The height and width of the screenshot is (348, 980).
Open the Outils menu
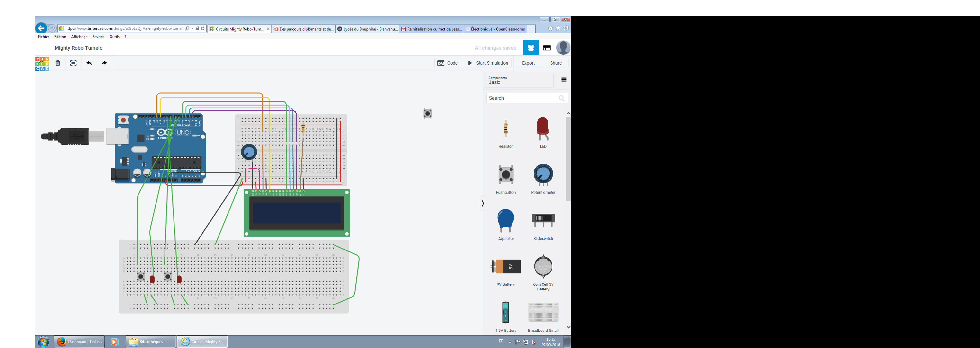tap(114, 36)
